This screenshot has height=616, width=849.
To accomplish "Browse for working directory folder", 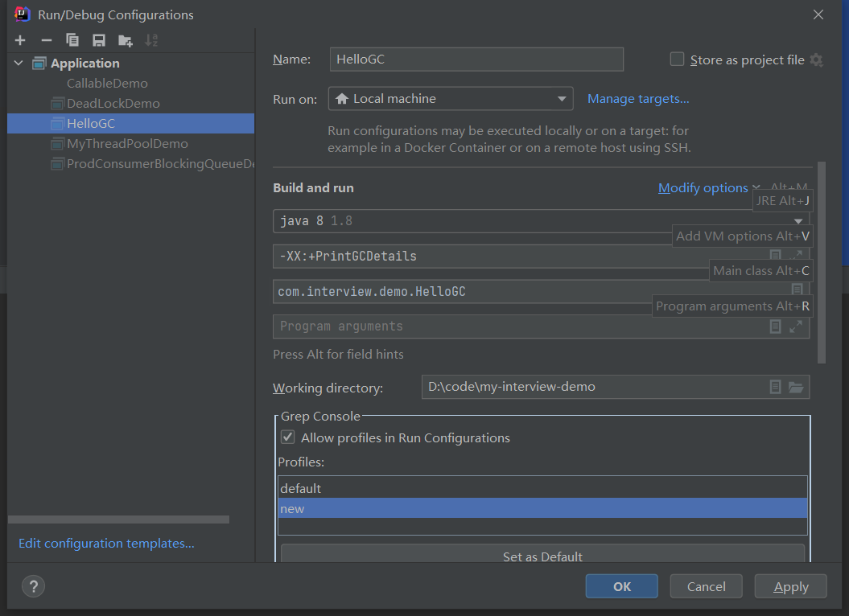I will pos(796,388).
